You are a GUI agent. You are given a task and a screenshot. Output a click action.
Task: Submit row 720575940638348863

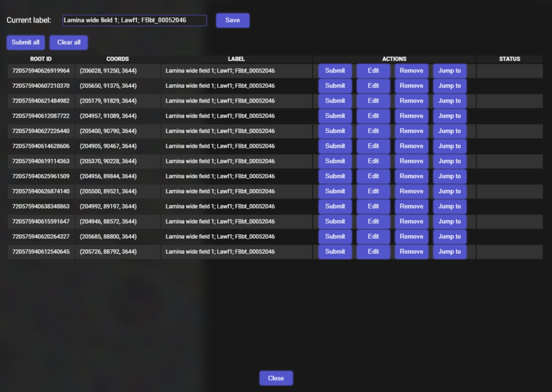(x=335, y=207)
